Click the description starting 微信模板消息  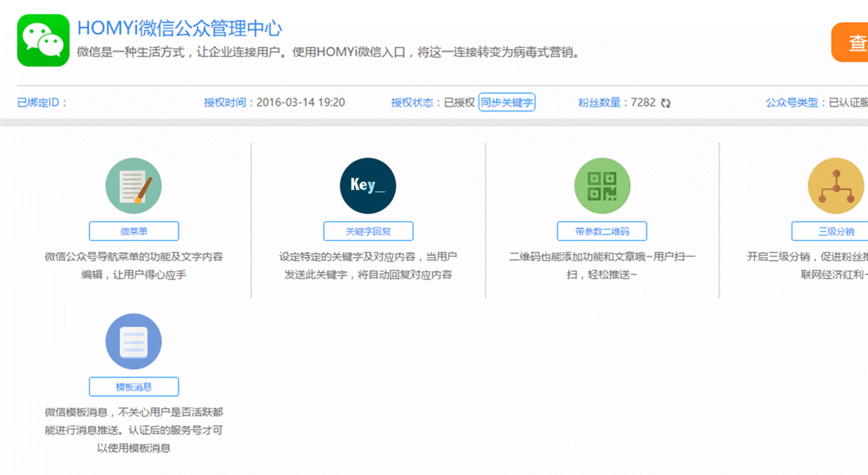(x=134, y=430)
